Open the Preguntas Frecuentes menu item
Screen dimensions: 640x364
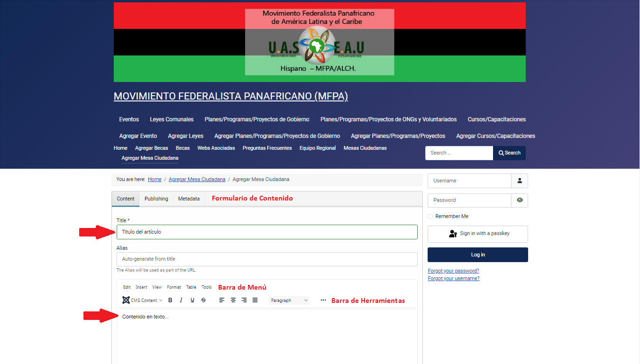pyautogui.click(x=267, y=148)
